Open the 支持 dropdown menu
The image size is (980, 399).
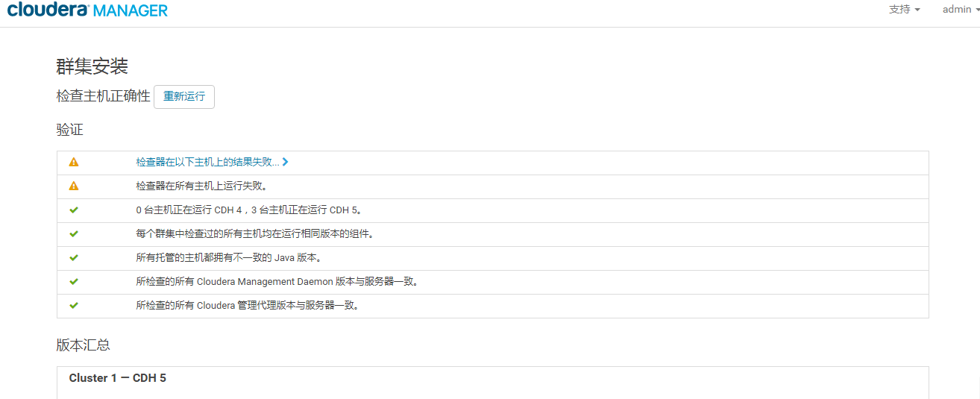[x=904, y=10]
